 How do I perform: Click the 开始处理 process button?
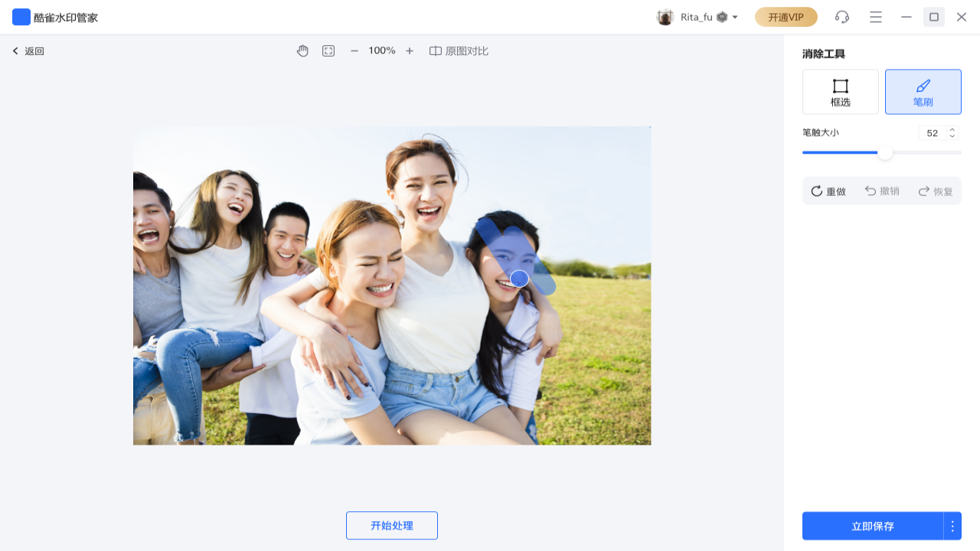click(392, 525)
